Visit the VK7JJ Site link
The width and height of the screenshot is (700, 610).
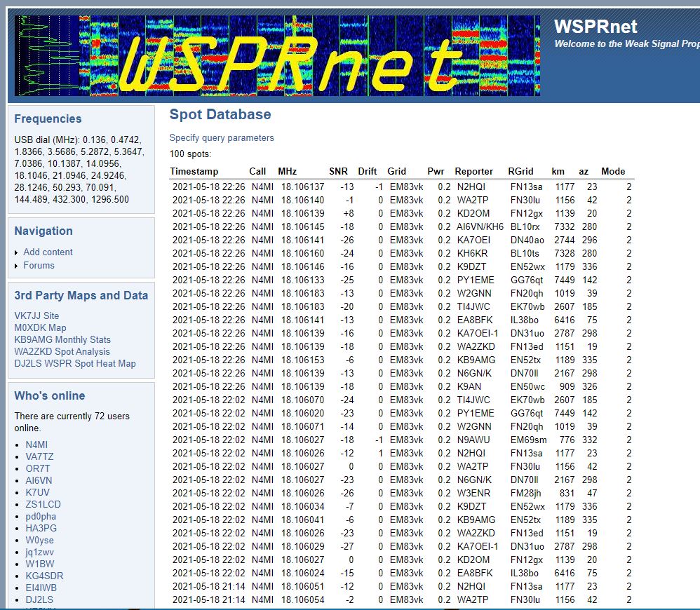tap(36, 316)
